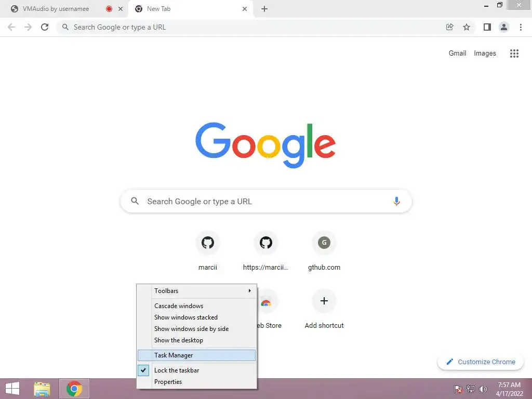
Task: Close the VMAudio by usernamee tab
Action: click(121, 9)
